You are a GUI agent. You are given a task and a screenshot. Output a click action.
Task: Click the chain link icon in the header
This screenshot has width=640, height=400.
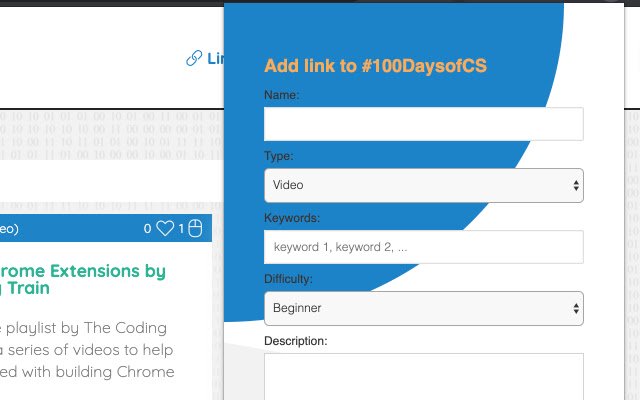[194, 58]
